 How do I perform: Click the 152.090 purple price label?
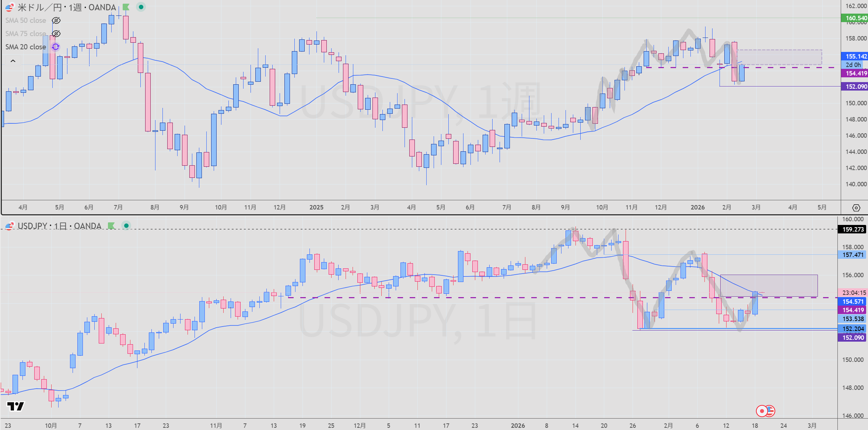click(855, 87)
